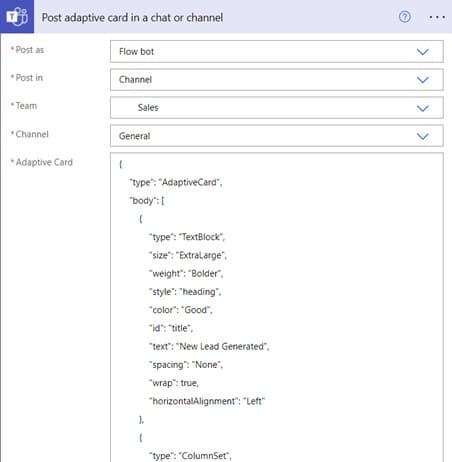Select the Channel value in Post in
Viewport: 452px width, 462px height.
click(x=277, y=80)
